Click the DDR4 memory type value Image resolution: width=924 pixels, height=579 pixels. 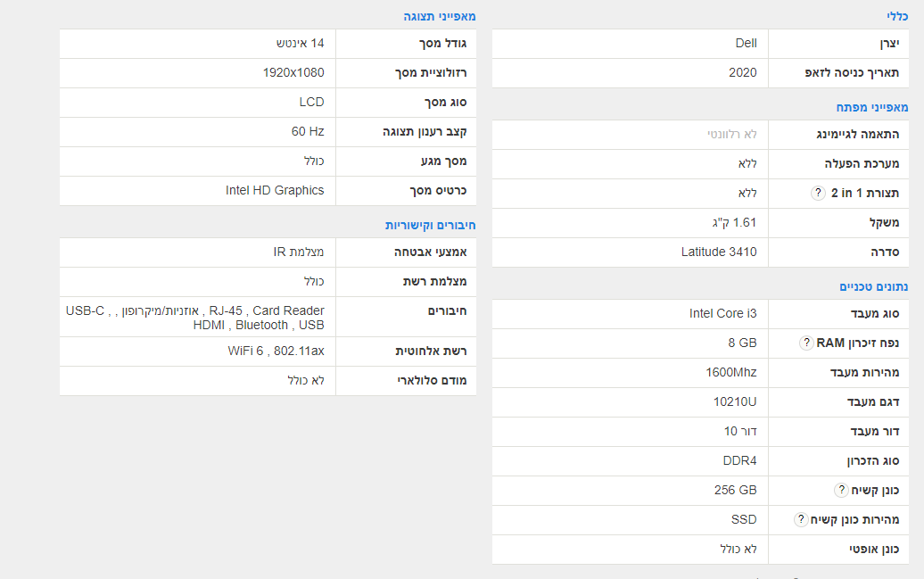pyautogui.click(x=739, y=460)
